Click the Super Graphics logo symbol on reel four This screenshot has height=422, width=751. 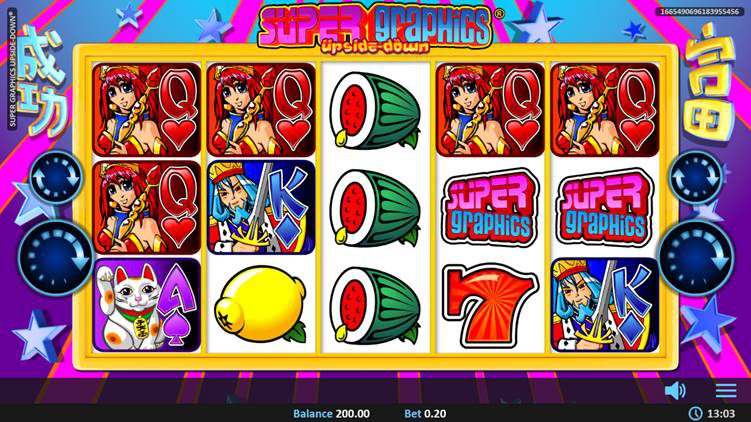[490, 207]
